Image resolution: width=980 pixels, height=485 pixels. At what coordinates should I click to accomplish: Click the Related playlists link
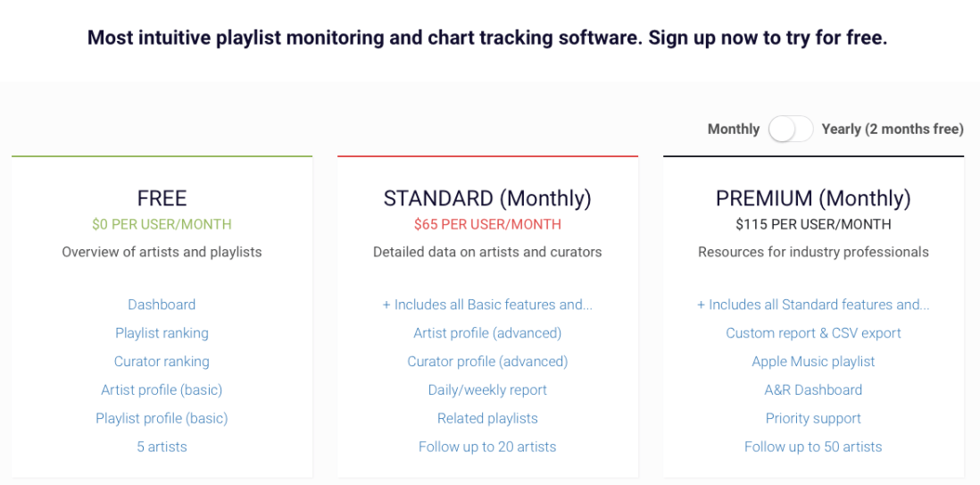487,418
